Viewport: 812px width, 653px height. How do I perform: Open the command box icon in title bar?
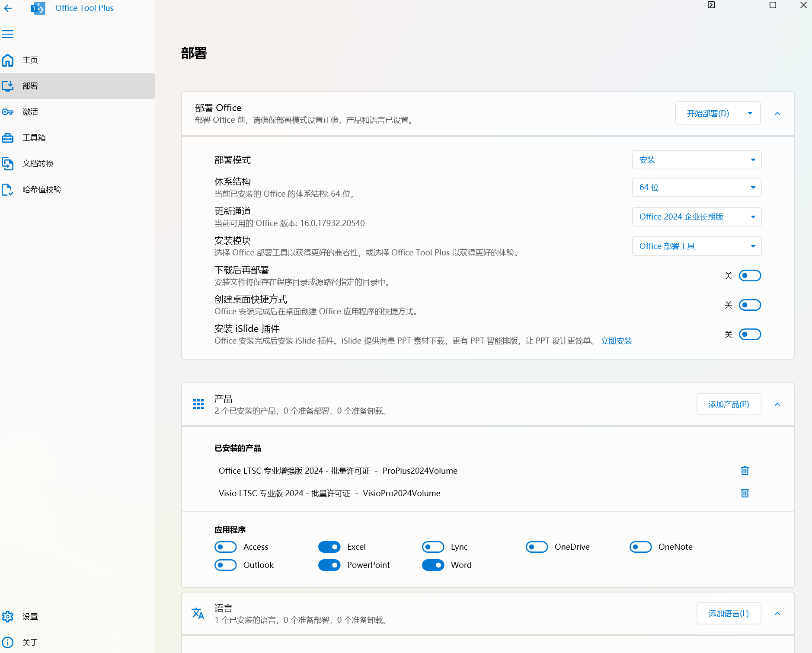(711, 5)
